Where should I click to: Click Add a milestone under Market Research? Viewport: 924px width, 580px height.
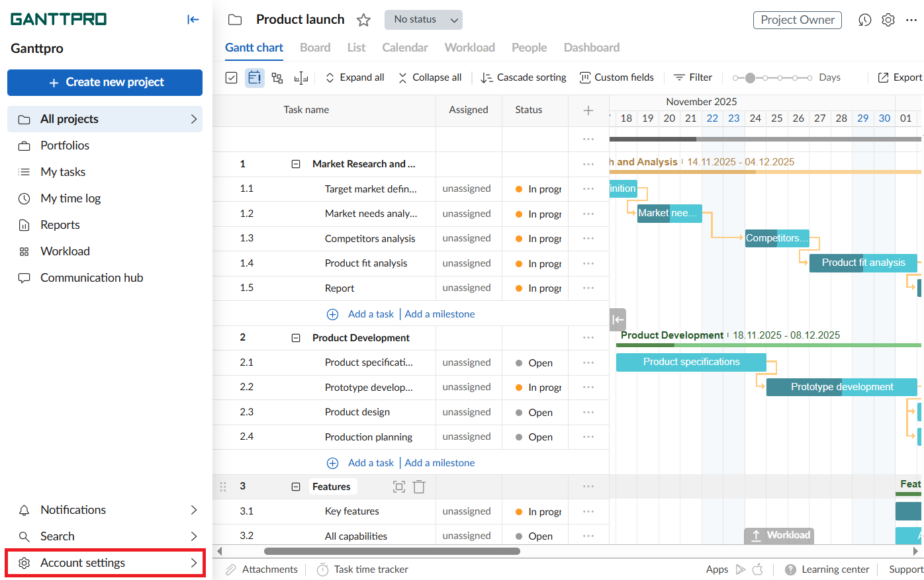click(439, 314)
